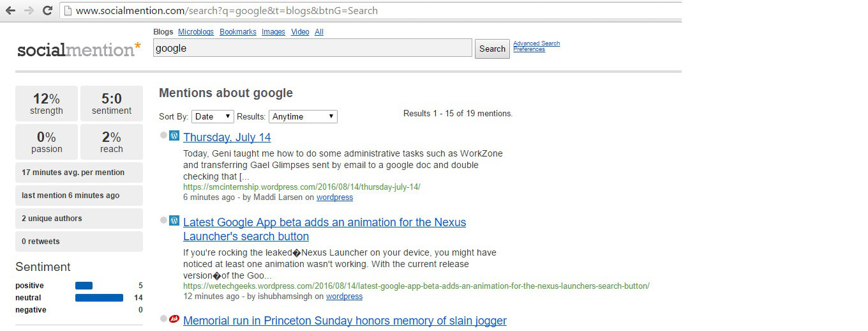This screenshot has height=331, width=868.
Task: Select the Blogs search tab
Action: [163, 32]
